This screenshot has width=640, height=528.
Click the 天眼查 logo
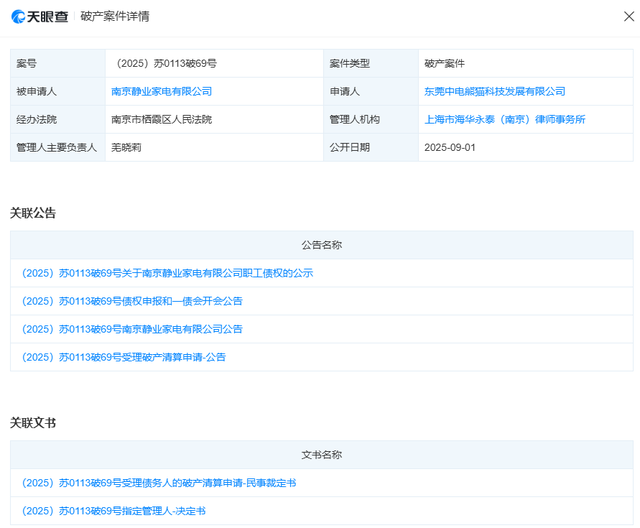(40, 16)
